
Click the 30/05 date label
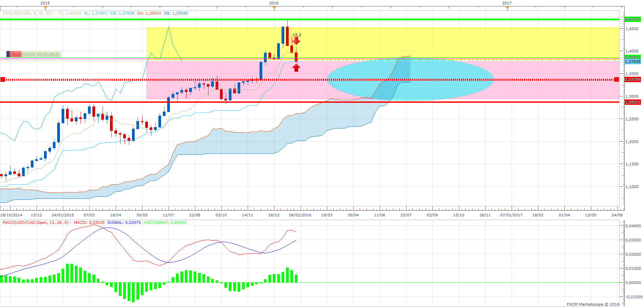(142, 215)
